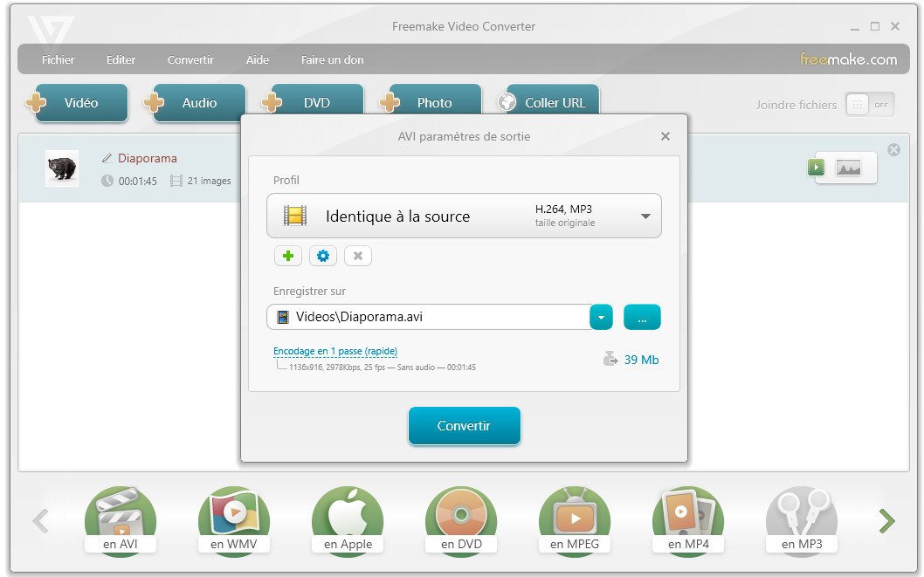This screenshot has height=577, width=924.
Task: Add a video file with Vidéo button
Action: click(77, 102)
